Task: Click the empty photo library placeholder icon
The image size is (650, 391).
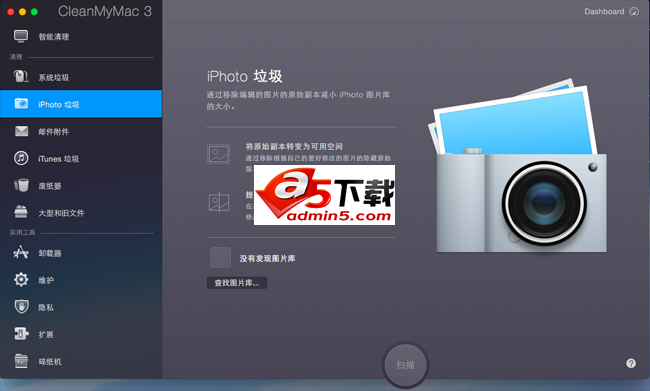Action: (x=221, y=257)
